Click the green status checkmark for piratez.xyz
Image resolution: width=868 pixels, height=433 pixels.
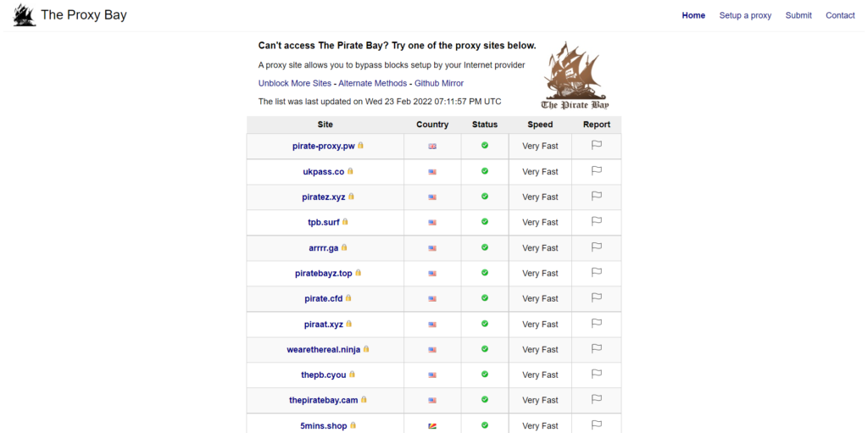click(484, 196)
